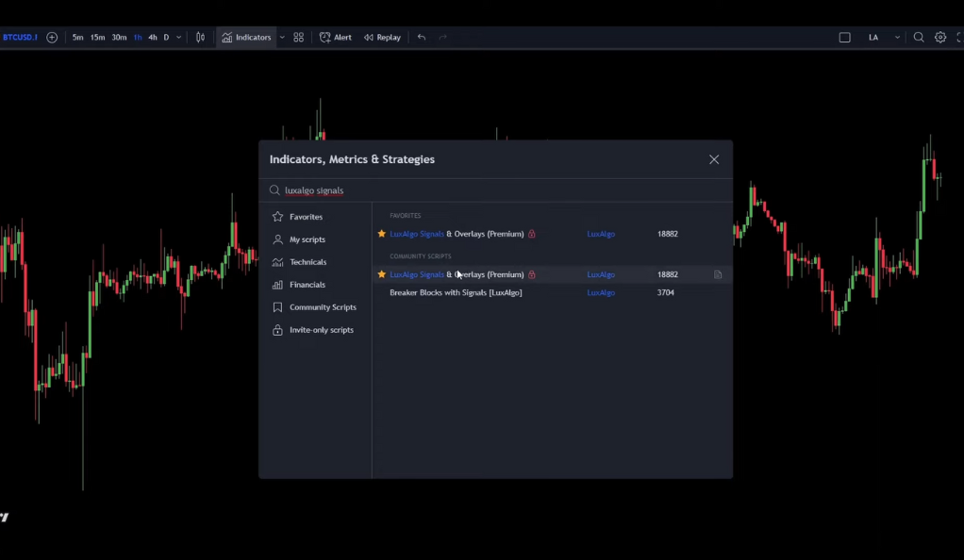Open Invite-only scripts category

[321, 330]
